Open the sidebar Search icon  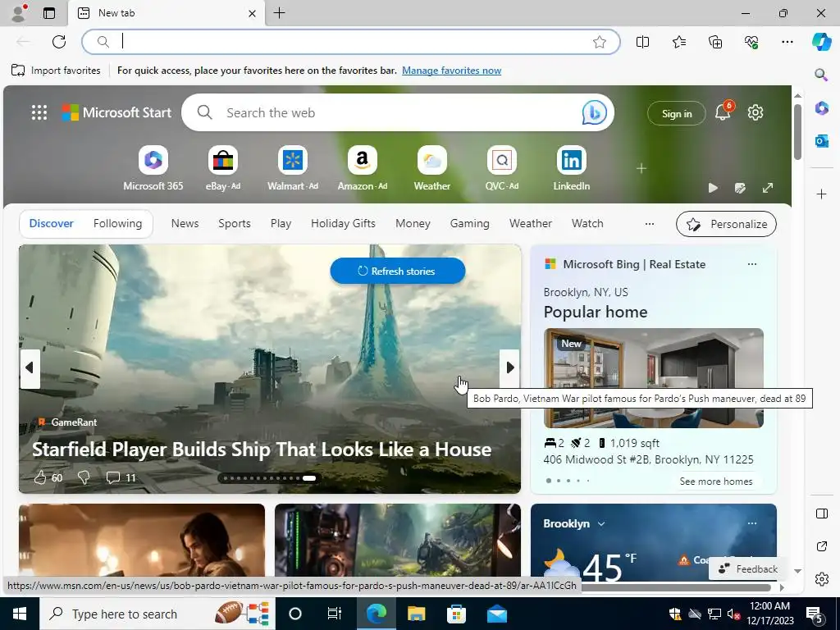821,75
